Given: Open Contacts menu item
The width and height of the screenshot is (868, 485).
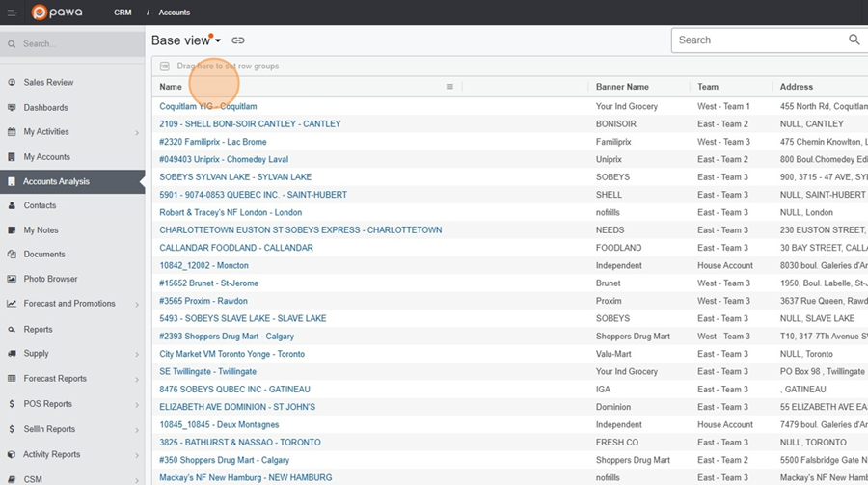Looking at the screenshot, I should 40,205.
